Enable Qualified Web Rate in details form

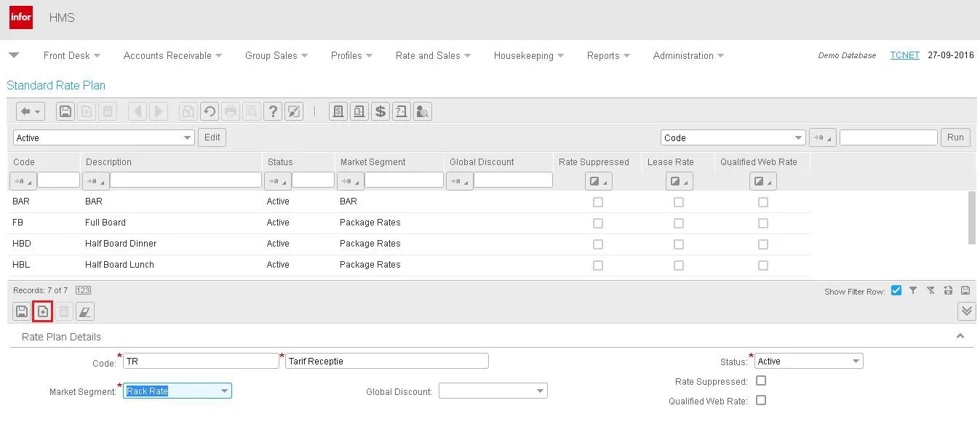pyautogui.click(x=761, y=400)
